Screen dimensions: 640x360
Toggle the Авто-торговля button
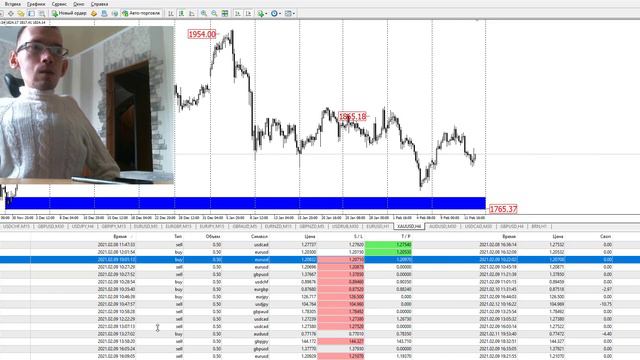pyautogui.click(x=142, y=13)
